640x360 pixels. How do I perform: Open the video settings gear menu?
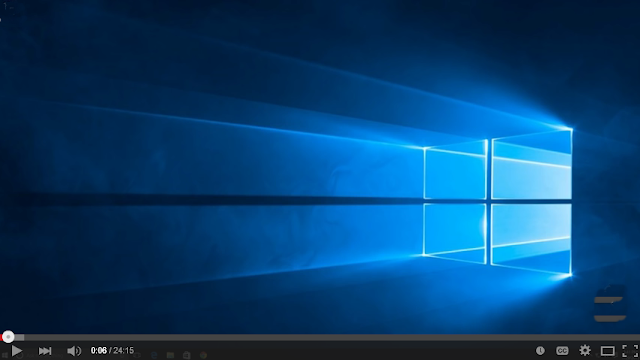(585, 350)
